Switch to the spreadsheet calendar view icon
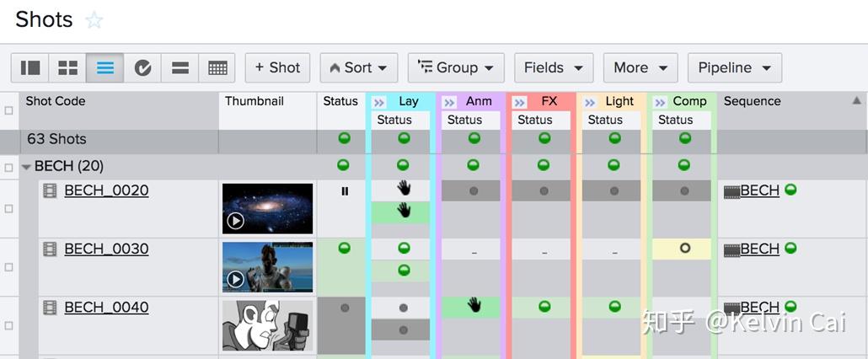 [x=217, y=68]
